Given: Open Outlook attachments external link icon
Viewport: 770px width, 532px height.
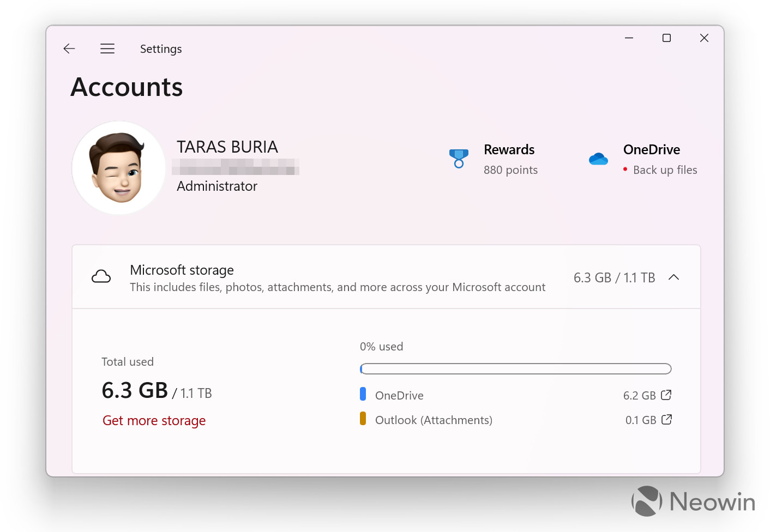Looking at the screenshot, I should point(666,420).
